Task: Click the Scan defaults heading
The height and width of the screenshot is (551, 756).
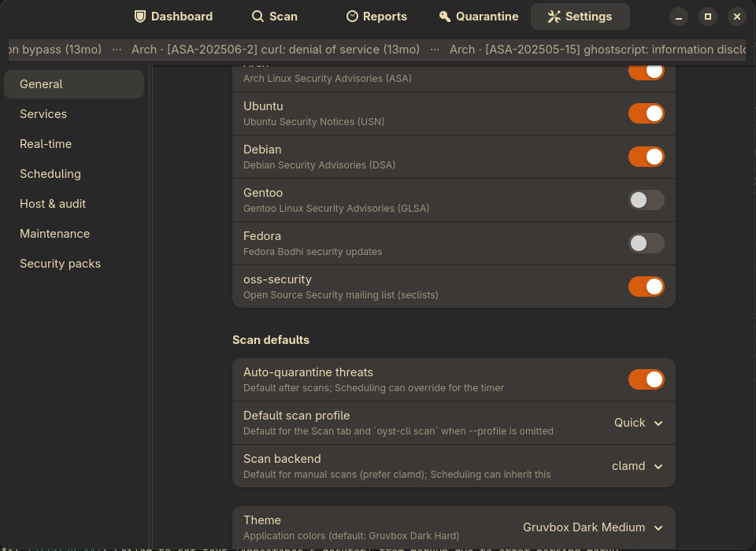Action: pyautogui.click(x=271, y=340)
